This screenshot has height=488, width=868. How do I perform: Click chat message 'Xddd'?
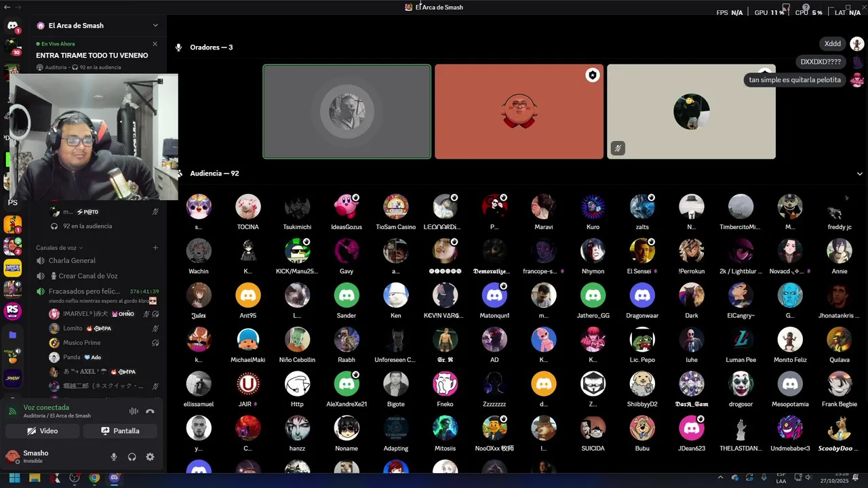pos(833,44)
